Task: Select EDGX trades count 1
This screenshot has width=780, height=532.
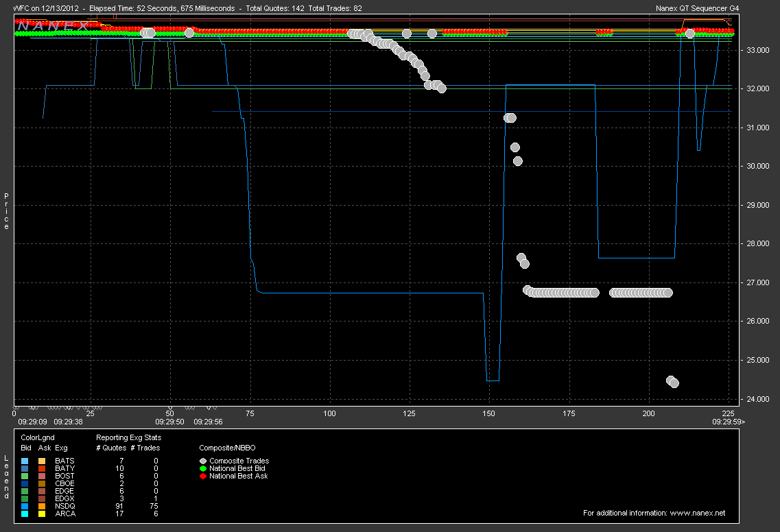Action: [156, 498]
